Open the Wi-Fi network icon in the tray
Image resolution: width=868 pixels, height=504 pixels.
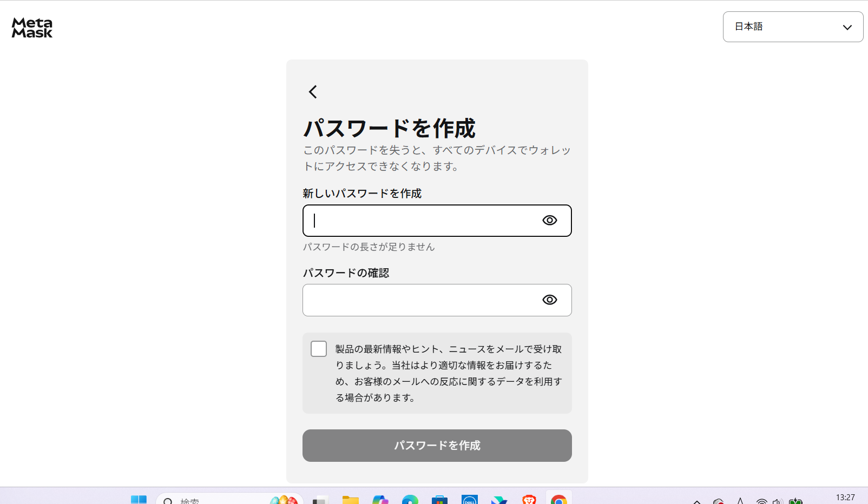(x=762, y=500)
